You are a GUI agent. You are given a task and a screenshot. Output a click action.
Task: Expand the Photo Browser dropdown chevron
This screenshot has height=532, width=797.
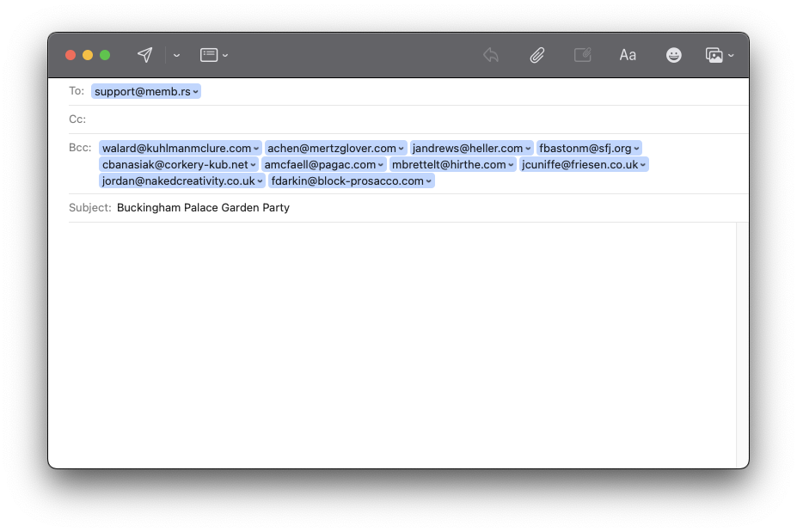pos(731,55)
